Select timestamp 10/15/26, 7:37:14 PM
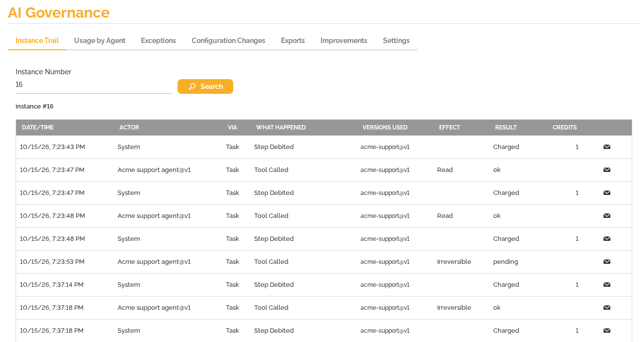 [52, 285]
